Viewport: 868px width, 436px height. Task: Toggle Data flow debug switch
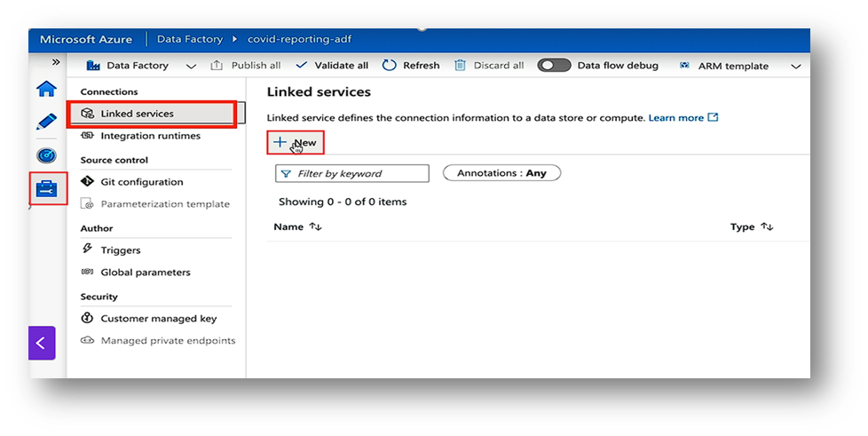pos(554,66)
